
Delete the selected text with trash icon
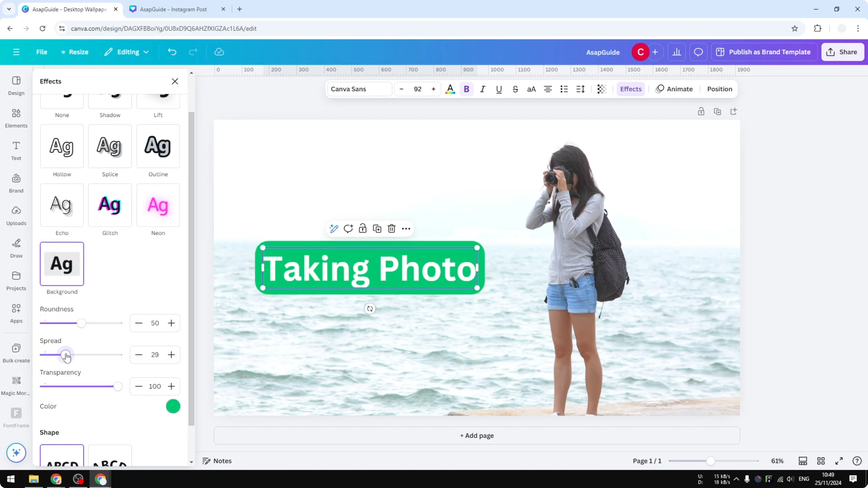pos(391,228)
